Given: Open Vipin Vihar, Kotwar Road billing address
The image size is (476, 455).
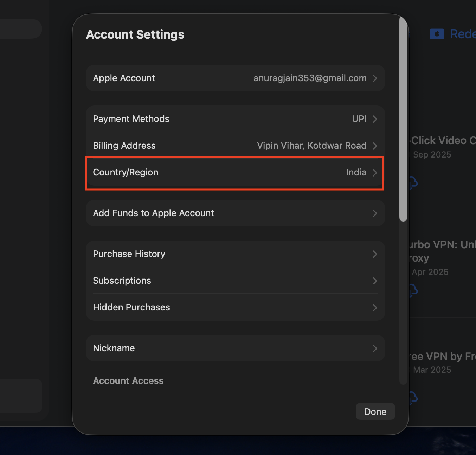Looking at the screenshot, I should [311, 146].
